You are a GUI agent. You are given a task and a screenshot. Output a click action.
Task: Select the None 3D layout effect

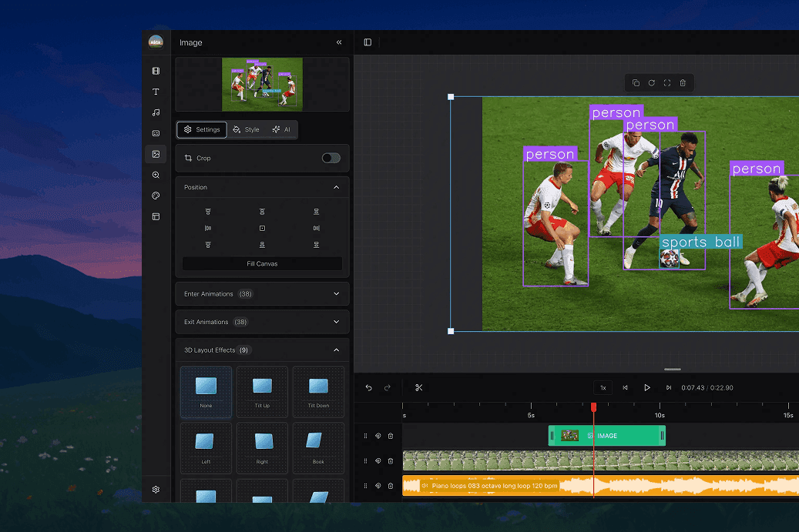coord(206,392)
